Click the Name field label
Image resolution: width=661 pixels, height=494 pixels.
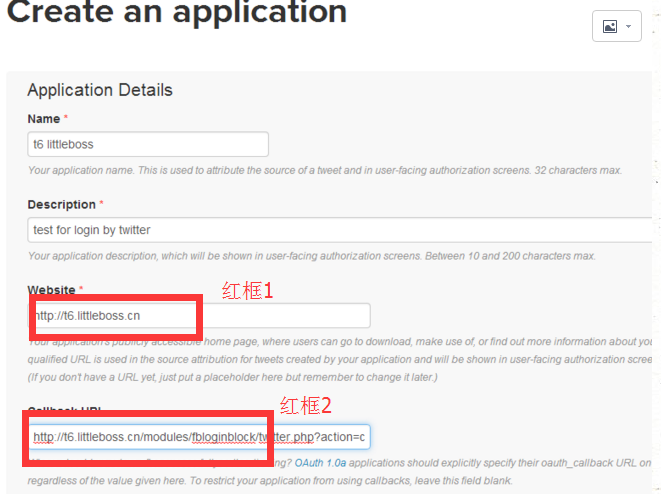point(43,119)
